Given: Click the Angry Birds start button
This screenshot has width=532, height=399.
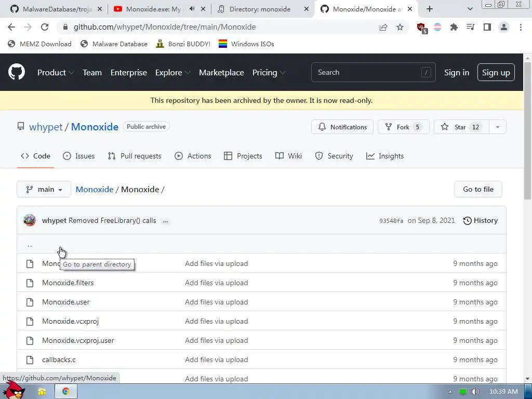Looking at the screenshot, I should point(14,390).
